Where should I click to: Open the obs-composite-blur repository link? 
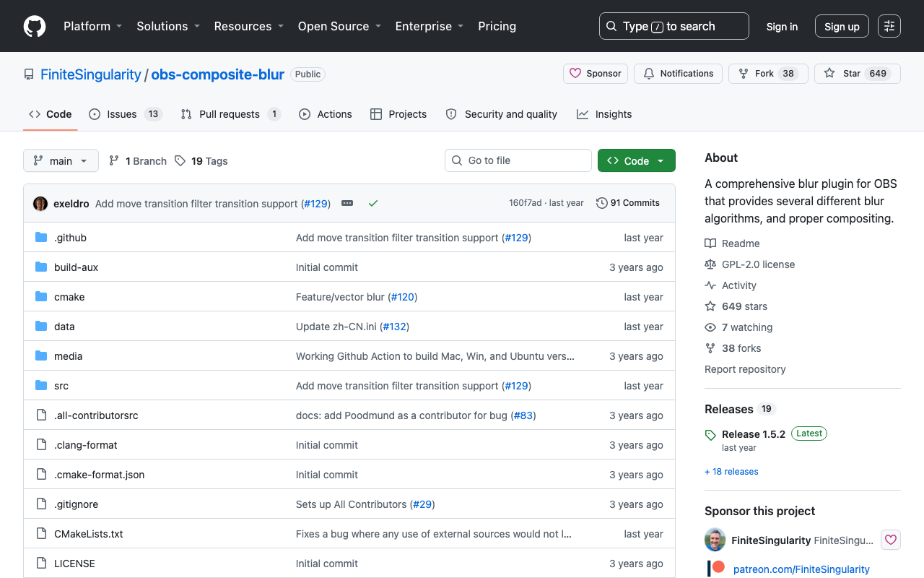[218, 74]
